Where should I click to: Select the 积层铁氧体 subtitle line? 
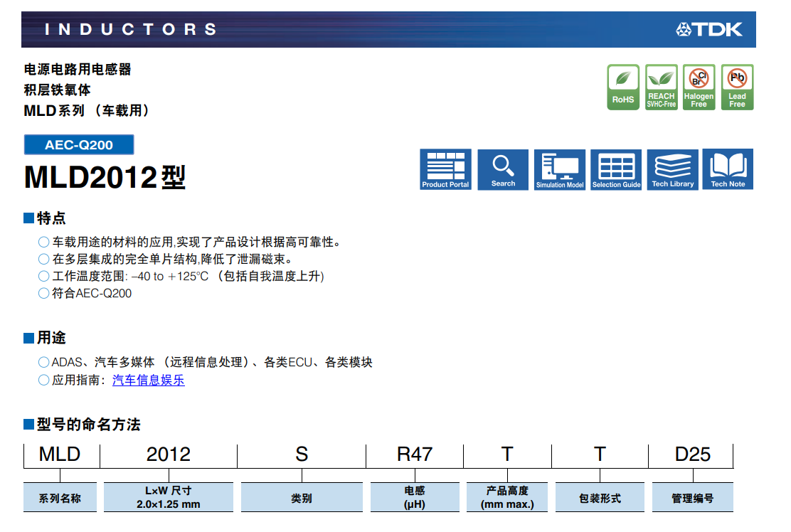[57, 90]
